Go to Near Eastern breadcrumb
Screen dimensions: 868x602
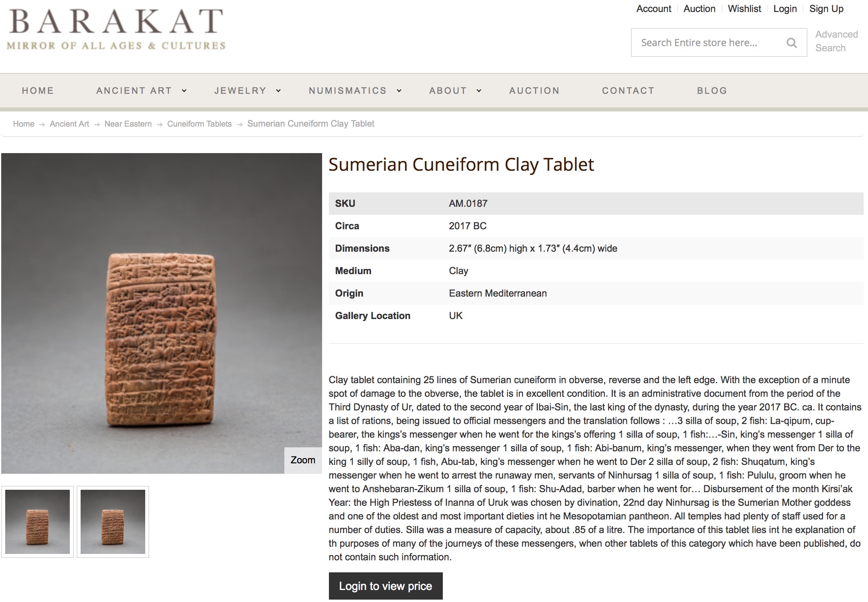click(128, 124)
